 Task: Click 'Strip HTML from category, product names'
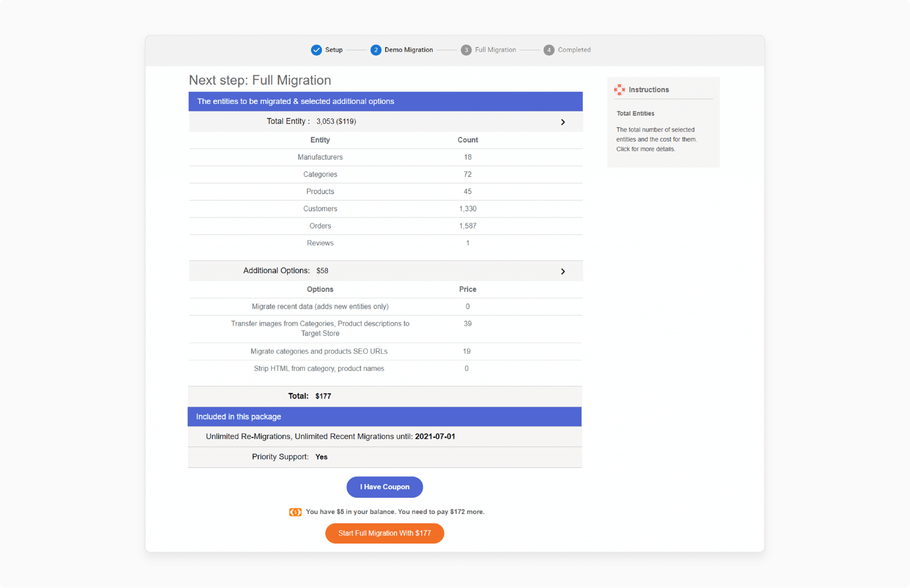319,369
